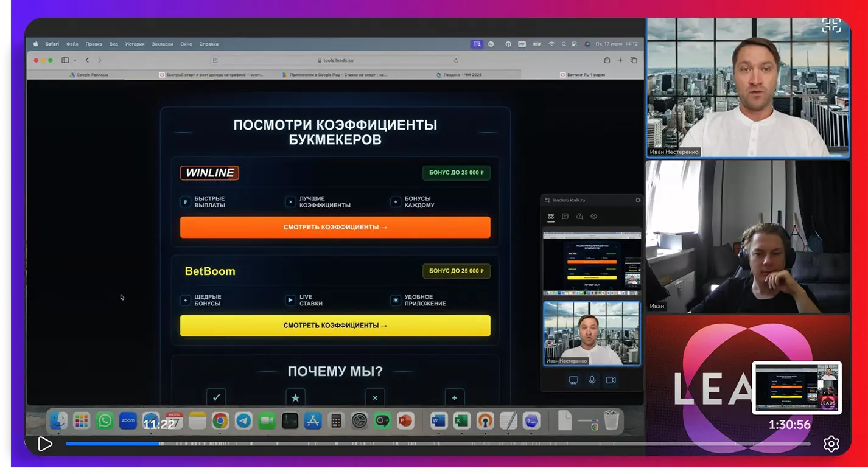Open the Вид menu
The height and width of the screenshot is (474, 868).
pos(114,44)
